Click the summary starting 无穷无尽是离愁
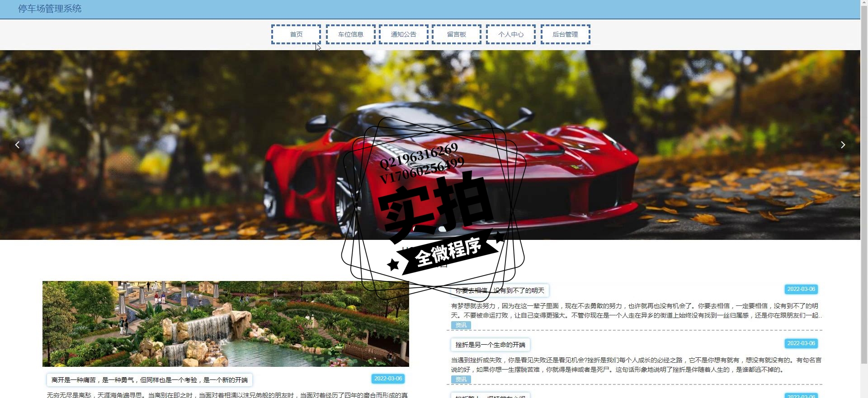This screenshot has width=868, height=398. [227, 395]
